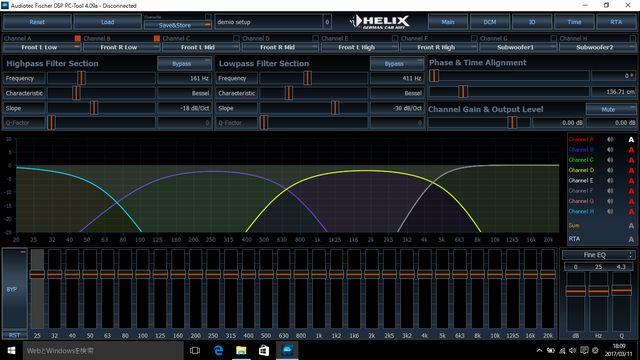
Task: Toggle the Channel E link checkbox
Action: click(x=395, y=38)
